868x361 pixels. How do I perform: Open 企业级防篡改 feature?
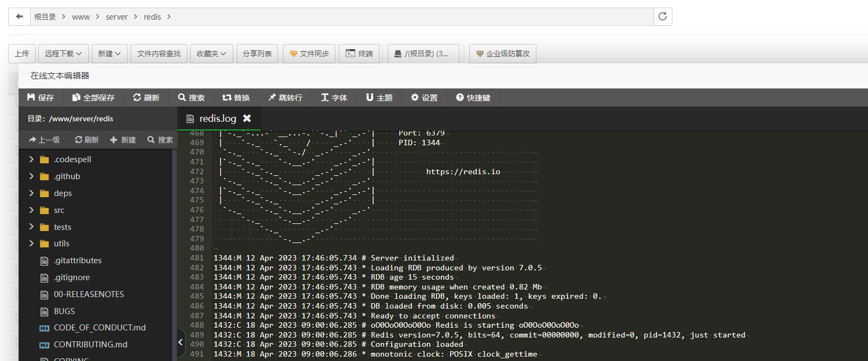tap(503, 54)
